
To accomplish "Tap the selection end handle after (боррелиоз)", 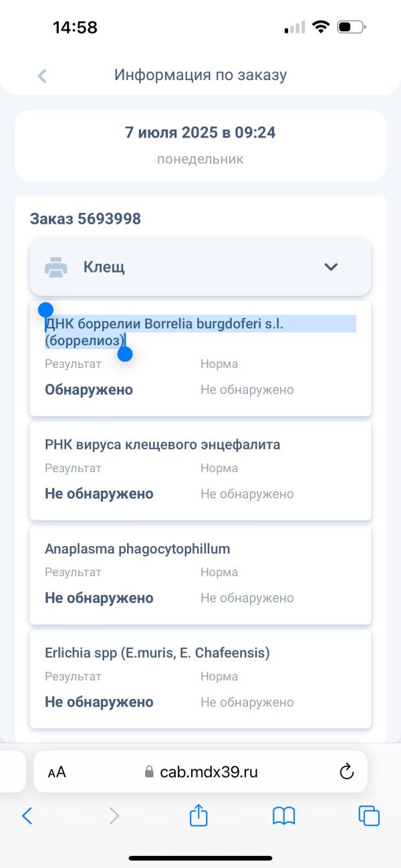I will point(125,354).
